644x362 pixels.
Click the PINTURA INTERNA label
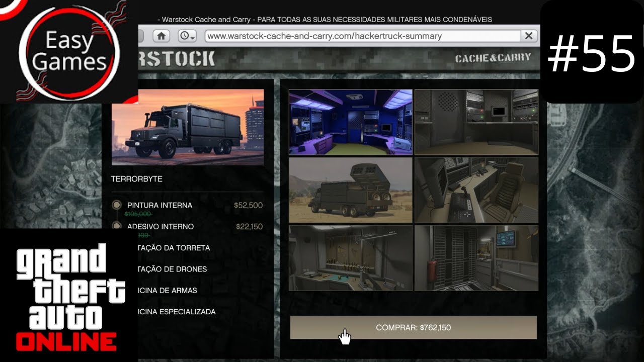point(159,205)
